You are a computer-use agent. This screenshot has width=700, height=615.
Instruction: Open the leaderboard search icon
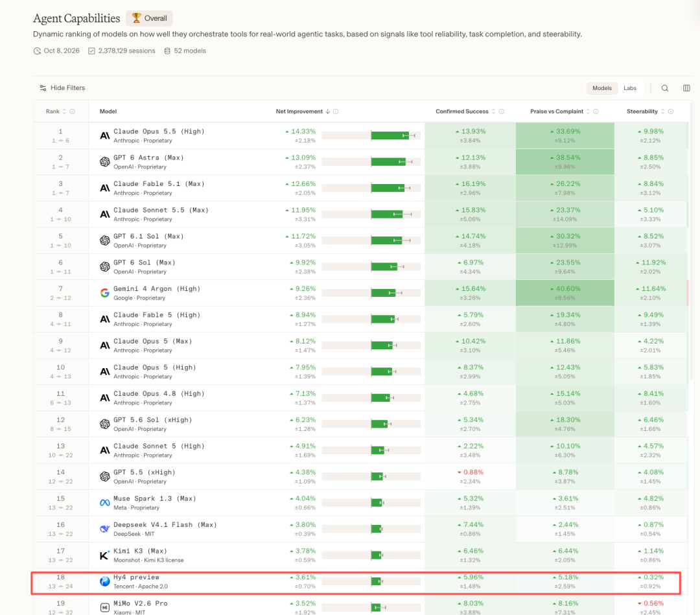[x=665, y=88]
